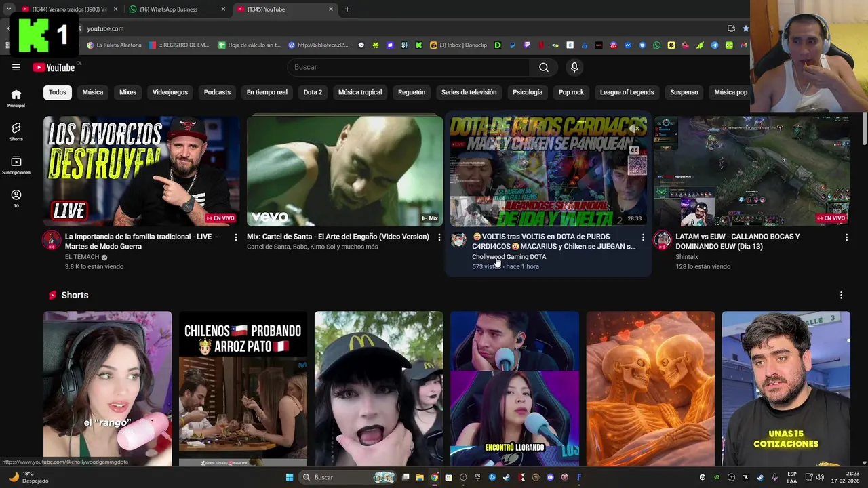Open Discord from the taskbar
Image resolution: width=868 pixels, height=488 pixels.
[x=550, y=477]
